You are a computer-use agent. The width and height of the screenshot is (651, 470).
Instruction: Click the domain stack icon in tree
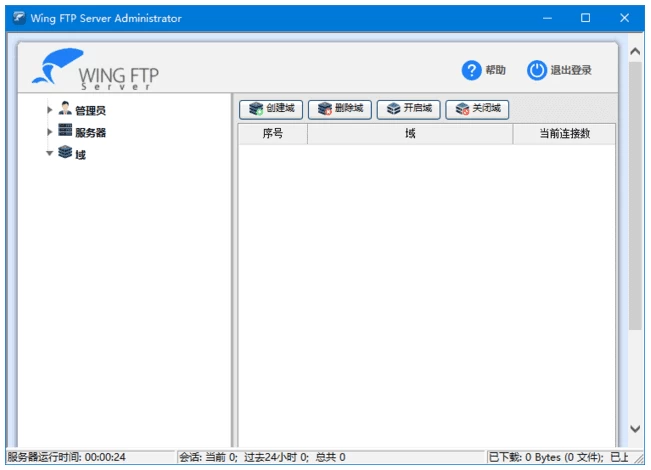tap(65, 153)
